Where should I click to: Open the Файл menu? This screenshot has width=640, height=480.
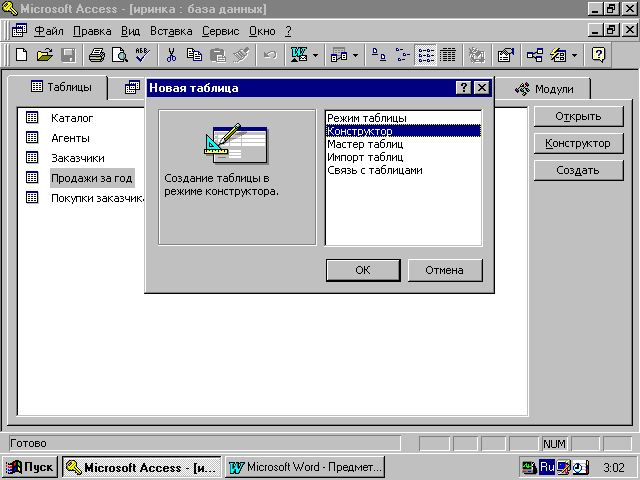(x=49, y=31)
